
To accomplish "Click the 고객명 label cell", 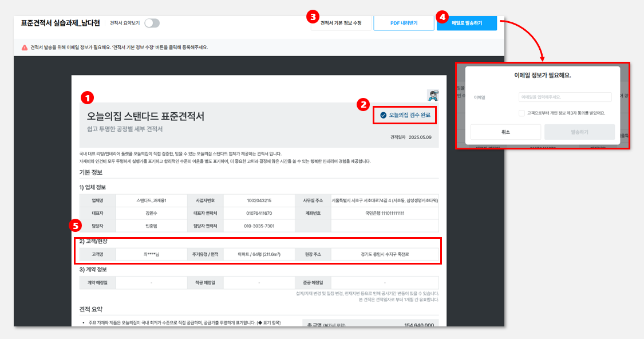I will (97, 254).
